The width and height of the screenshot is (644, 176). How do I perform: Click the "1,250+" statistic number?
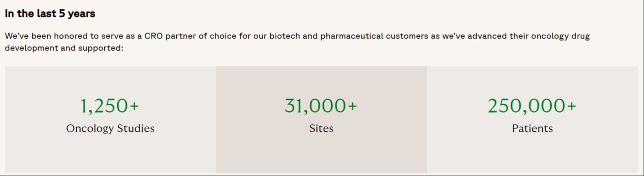click(x=104, y=106)
